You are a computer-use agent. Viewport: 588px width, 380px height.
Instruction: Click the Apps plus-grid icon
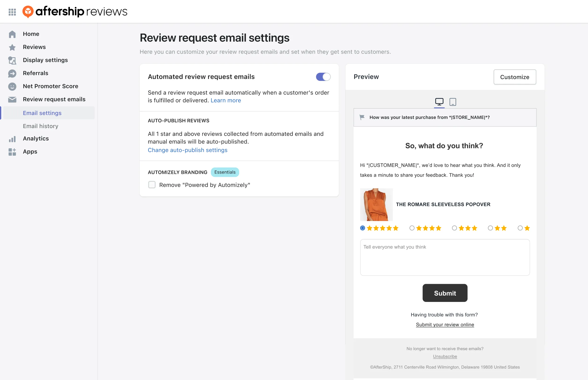tap(12, 152)
